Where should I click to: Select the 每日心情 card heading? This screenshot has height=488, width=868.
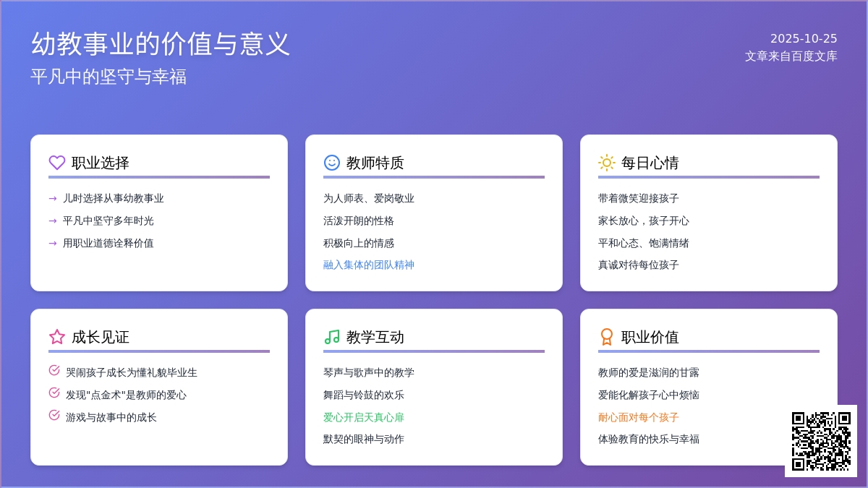(650, 163)
